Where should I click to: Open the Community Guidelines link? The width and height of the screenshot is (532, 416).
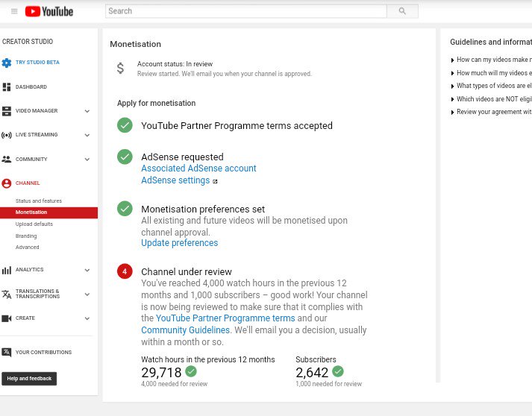[x=186, y=330]
